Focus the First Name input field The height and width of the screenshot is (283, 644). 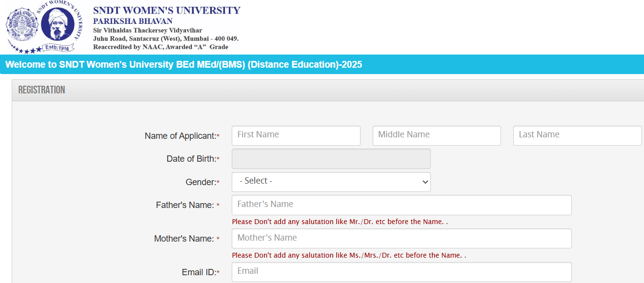point(296,135)
